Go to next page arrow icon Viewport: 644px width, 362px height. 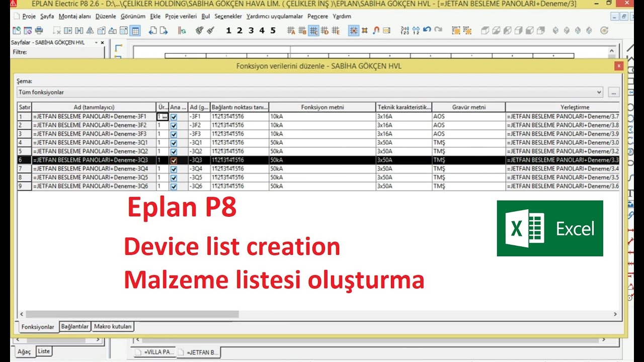click(x=164, y=31)
